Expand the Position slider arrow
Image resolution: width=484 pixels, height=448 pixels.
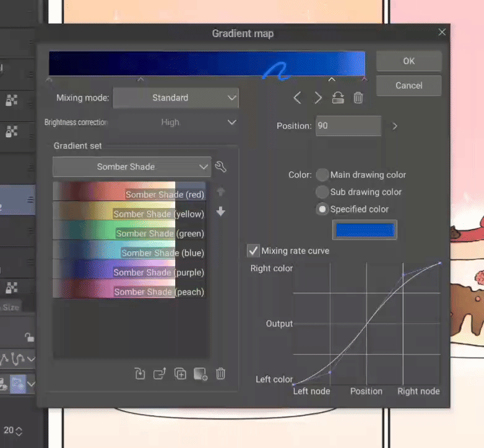[x=394, y=126]
